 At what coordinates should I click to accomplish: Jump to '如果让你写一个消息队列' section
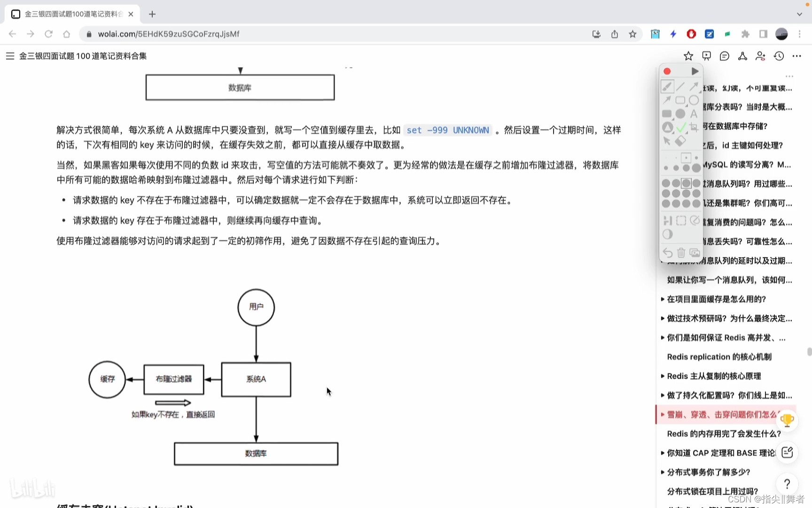tap(730, 280)
